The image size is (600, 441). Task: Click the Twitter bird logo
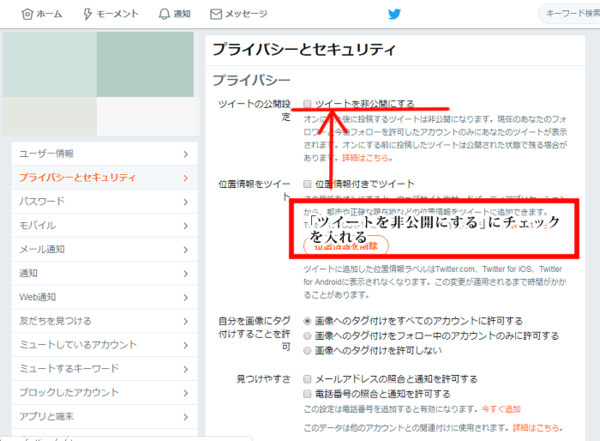point(394,14)
